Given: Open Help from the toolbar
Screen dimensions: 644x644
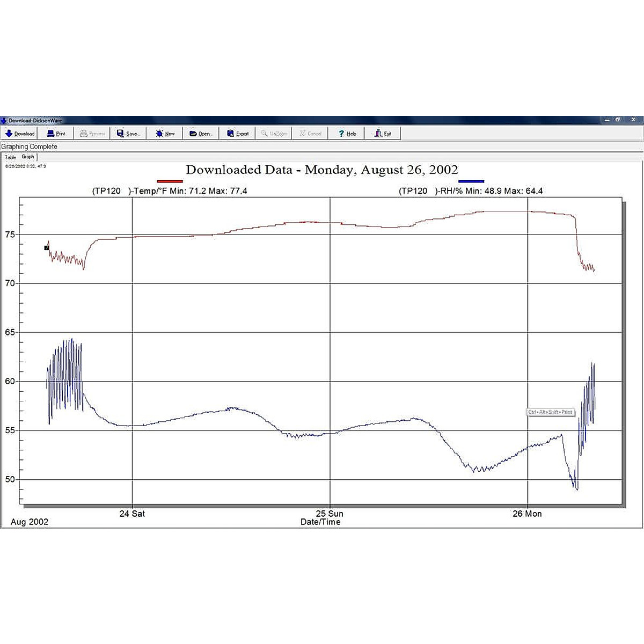Looking at the screenshot, I should click(x=347, y=134).
